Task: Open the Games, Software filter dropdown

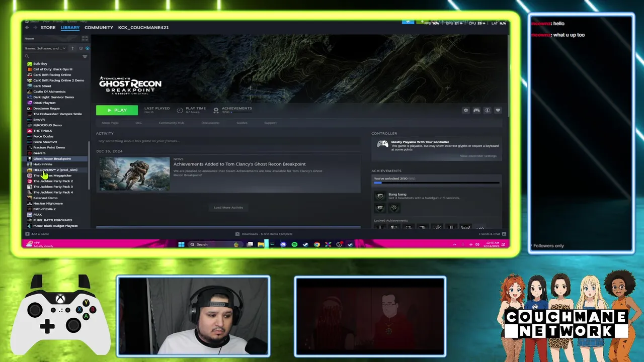Action: (x=45, y=48)
